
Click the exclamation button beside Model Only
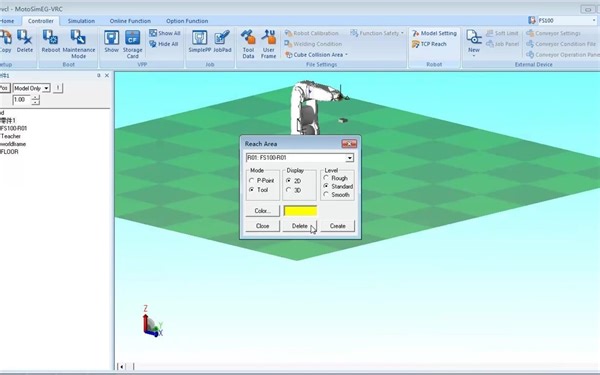58,88
